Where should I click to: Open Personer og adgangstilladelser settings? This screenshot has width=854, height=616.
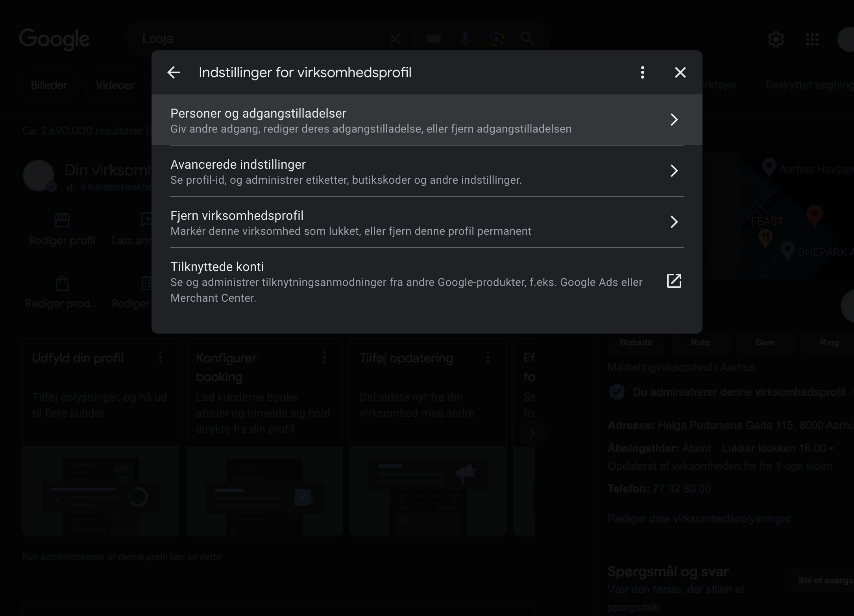click(x=427, y=120)
